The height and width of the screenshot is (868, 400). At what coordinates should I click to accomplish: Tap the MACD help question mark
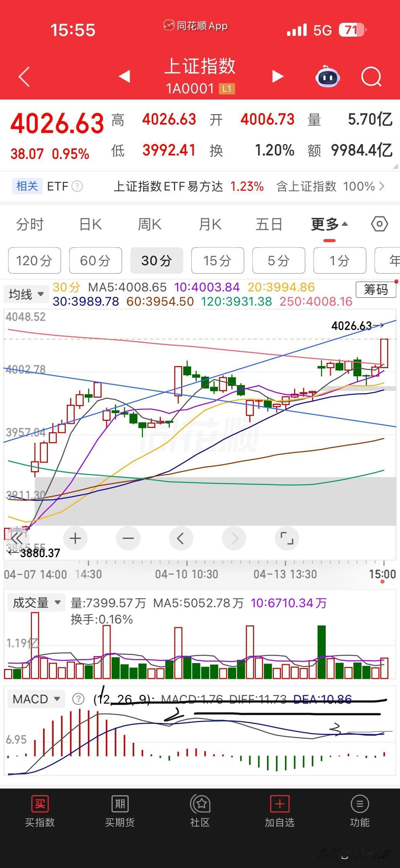(78, 699)
